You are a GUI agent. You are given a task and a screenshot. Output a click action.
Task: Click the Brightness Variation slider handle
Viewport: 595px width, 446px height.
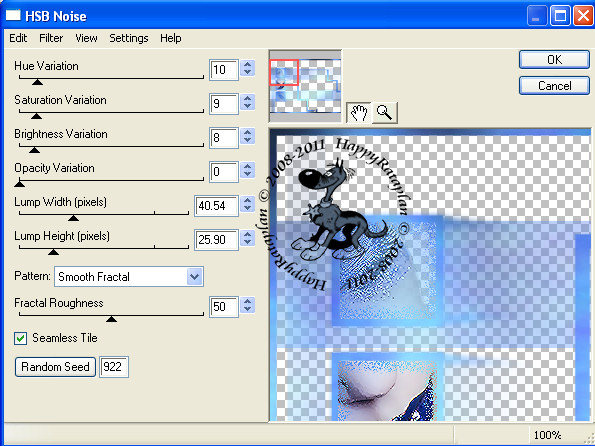[35, 150]
